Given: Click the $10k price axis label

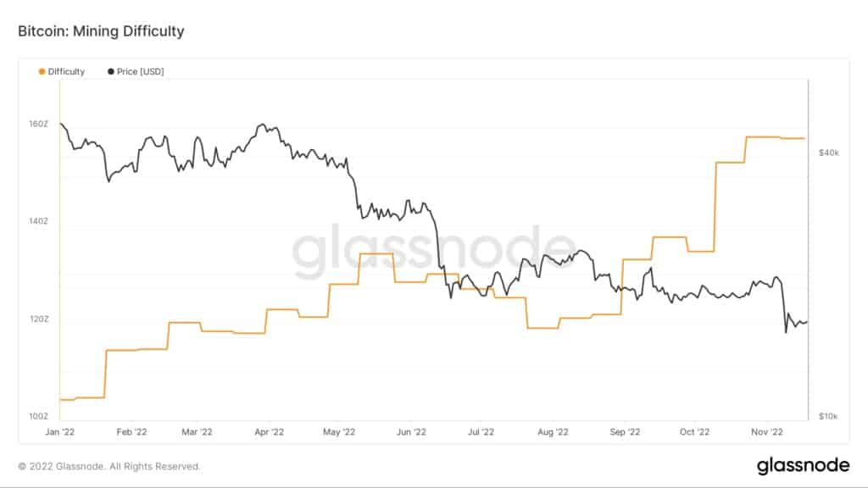Looking at the screenshot, I should pos(828,416).
